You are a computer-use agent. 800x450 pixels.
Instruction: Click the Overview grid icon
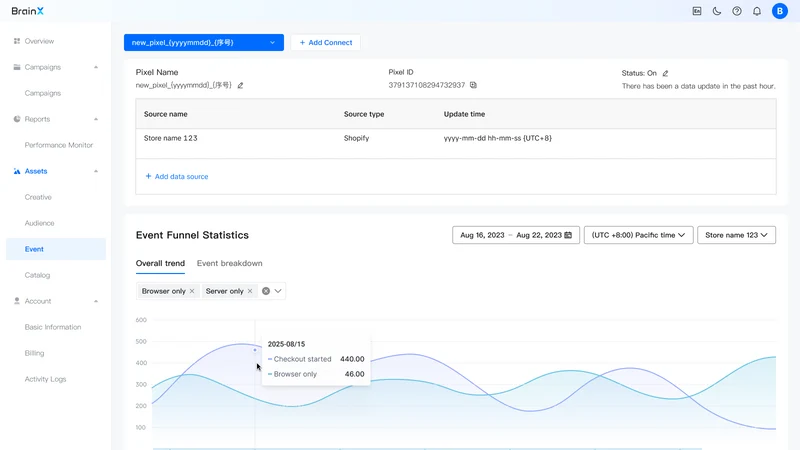pyautogui.click(x=17, y=41)
